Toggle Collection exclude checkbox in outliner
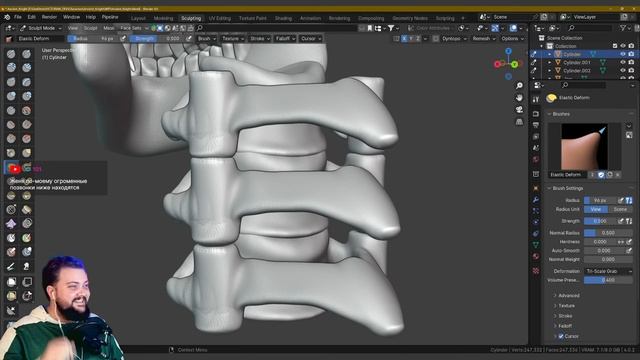 click(x=615, y=46)
